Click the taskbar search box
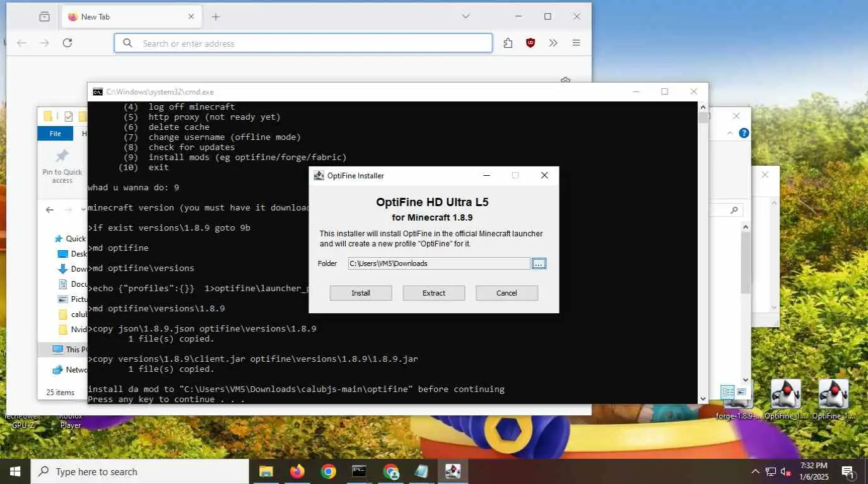Viewport: 868px width, 484px height. 139,471
